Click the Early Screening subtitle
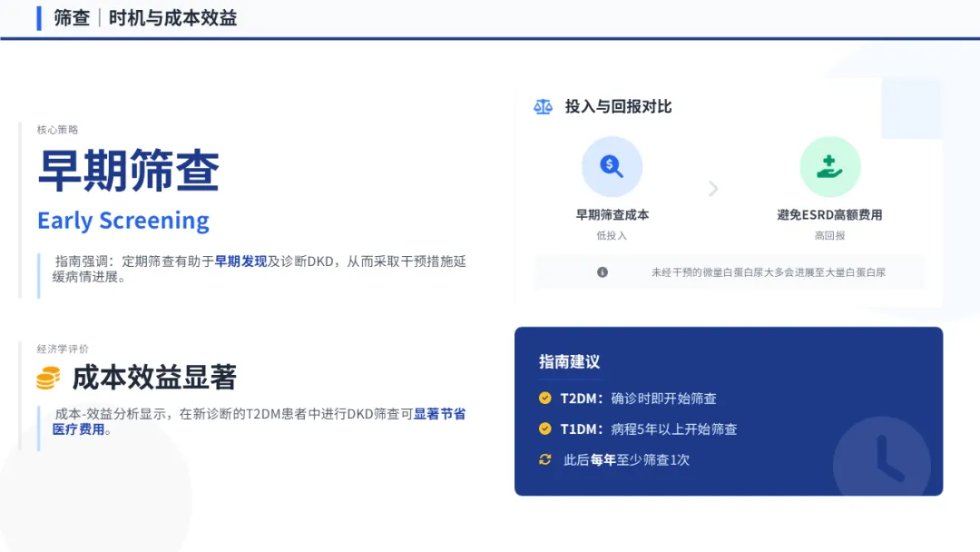The height and width of the screenshot is (552, 980). [x=123, y=221]
